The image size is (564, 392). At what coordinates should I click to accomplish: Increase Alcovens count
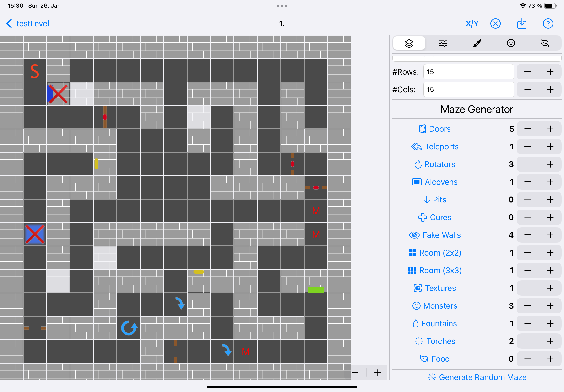(550, 182)
